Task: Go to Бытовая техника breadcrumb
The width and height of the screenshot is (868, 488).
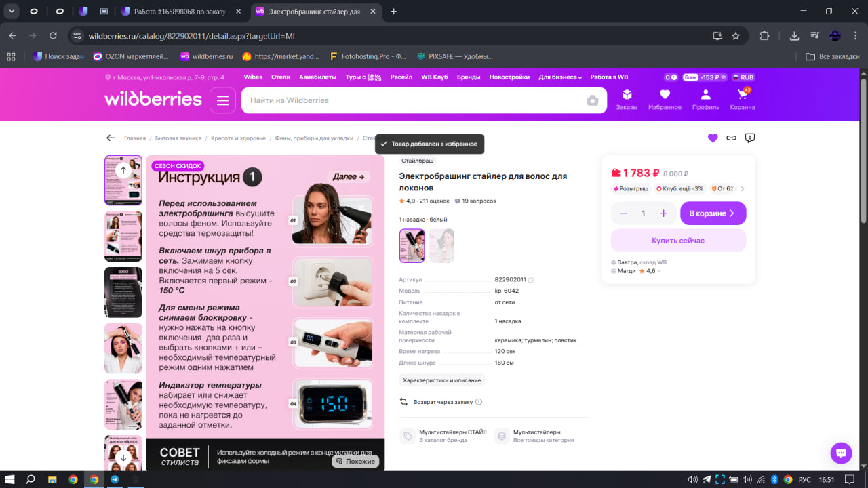Action: click(178, 138)
